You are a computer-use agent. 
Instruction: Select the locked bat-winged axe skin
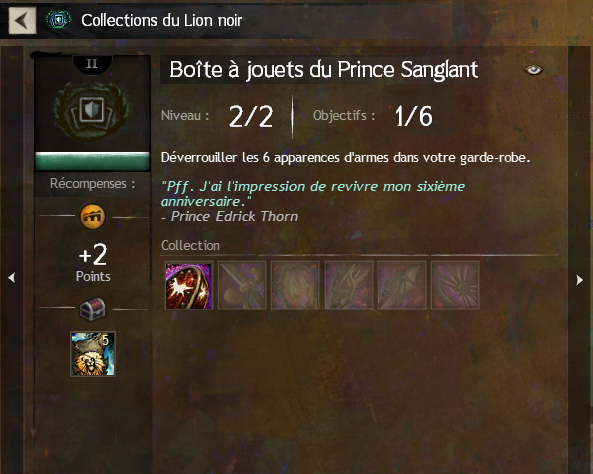coord(402,286)
